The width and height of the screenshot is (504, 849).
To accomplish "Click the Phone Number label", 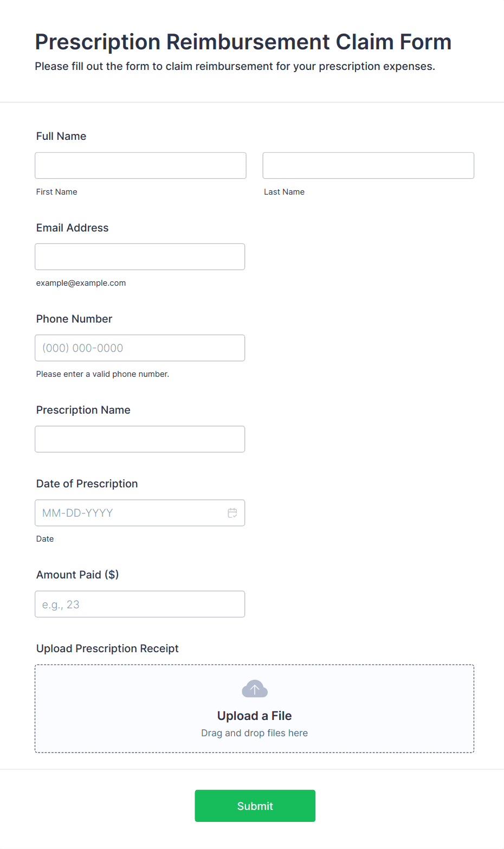I will pyautogui.click(x=74, y=319).
